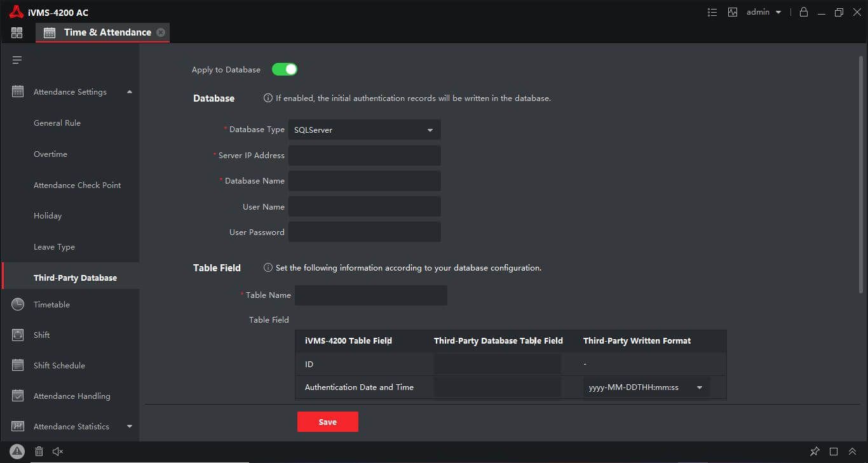Open the admin user dropdown

tap(764, 12)
